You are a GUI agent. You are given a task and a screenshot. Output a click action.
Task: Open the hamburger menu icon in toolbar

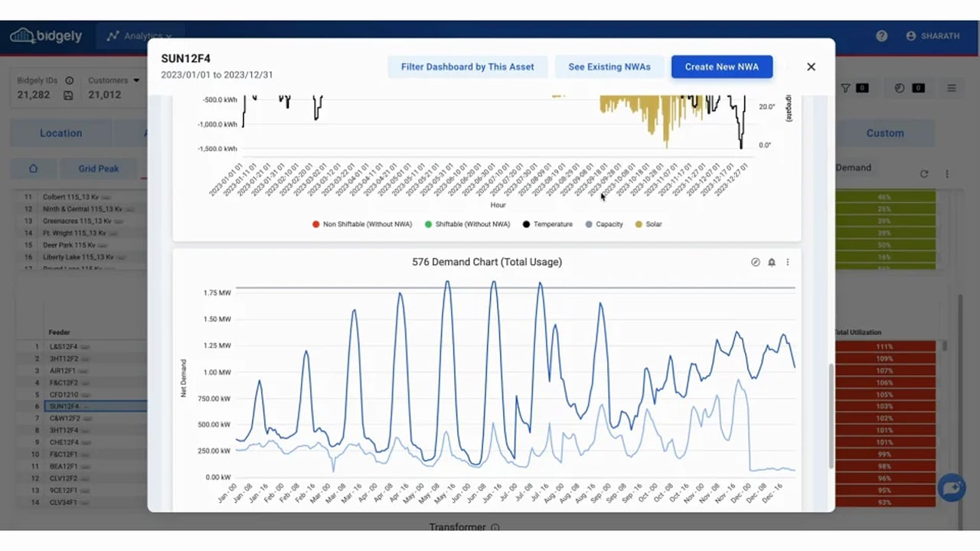click(x=952, y=88)
